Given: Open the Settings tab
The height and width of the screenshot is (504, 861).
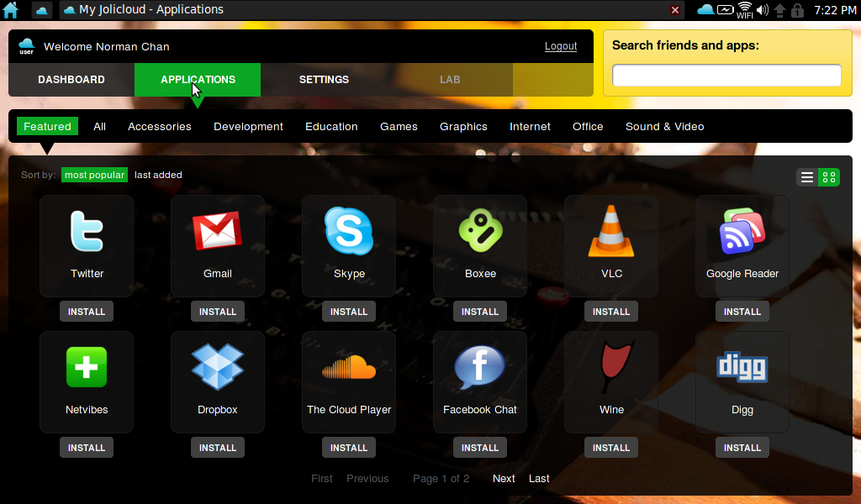Looking at the screenshot, I should 324,80.
